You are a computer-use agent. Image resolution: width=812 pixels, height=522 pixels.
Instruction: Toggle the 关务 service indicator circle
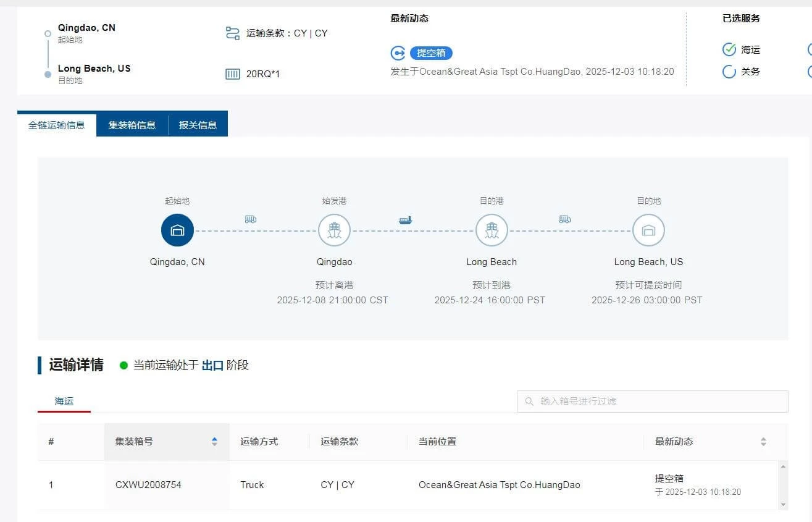[729, 71]
